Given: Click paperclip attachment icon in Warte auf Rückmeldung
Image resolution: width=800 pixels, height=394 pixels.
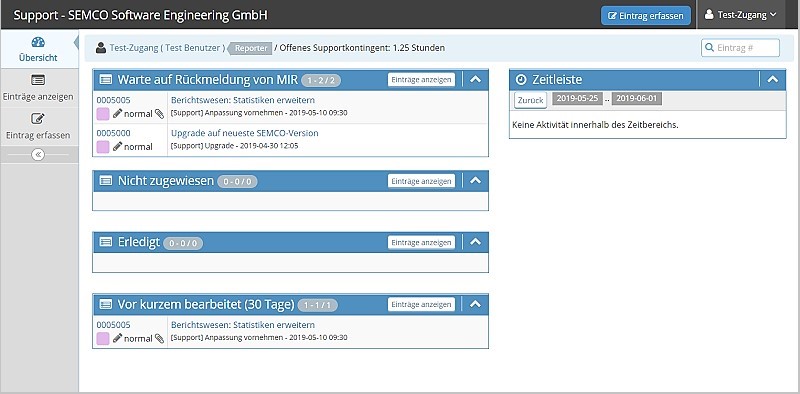Looking at the screenshot, I should click(x=159, y=114).
